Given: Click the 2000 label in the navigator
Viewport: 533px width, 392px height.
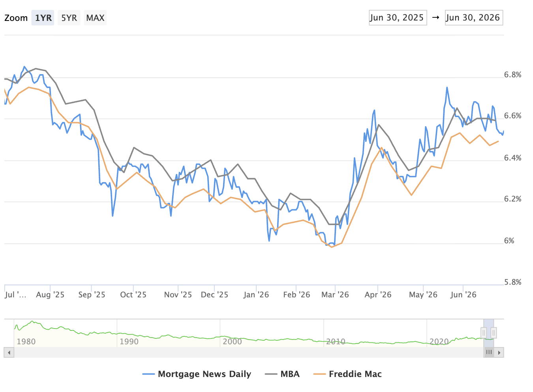Looking at the screenshot, I should 232,342.
